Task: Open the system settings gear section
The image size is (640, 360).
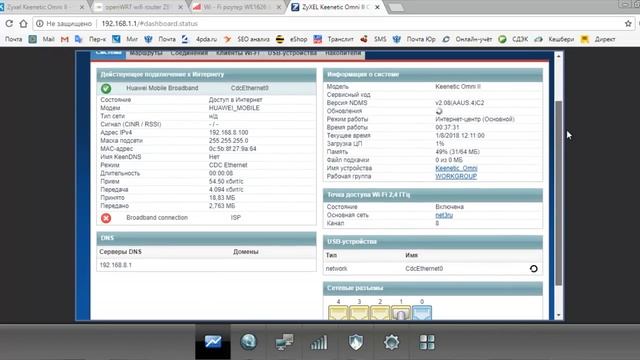Action: point(391,342)
